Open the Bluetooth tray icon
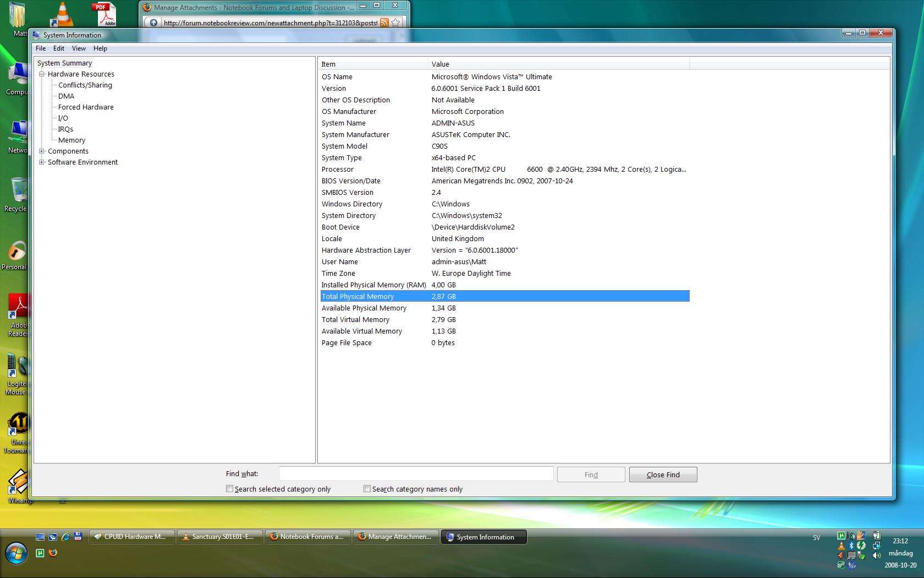The height and width of the screenshot is (578, 924). click(851, 546)
